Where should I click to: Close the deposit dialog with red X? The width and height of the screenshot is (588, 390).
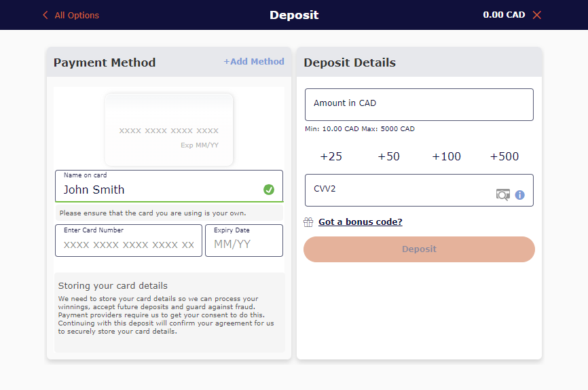point(537,15)
